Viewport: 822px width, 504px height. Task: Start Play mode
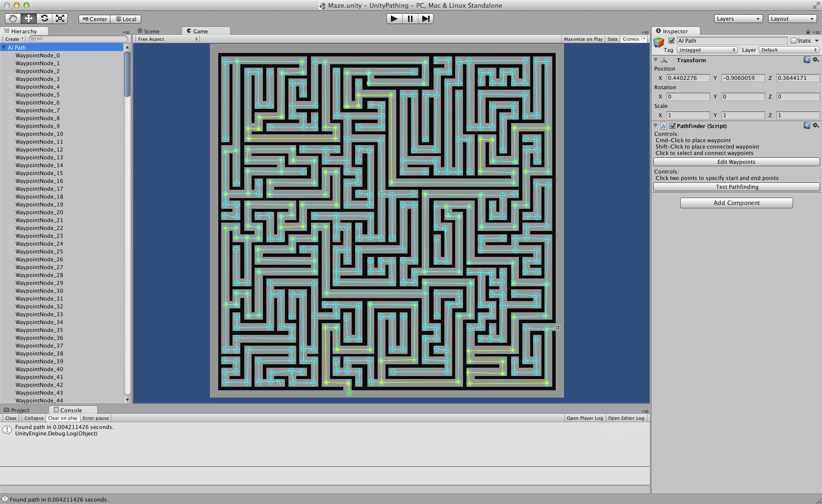[x=394, y=19]
